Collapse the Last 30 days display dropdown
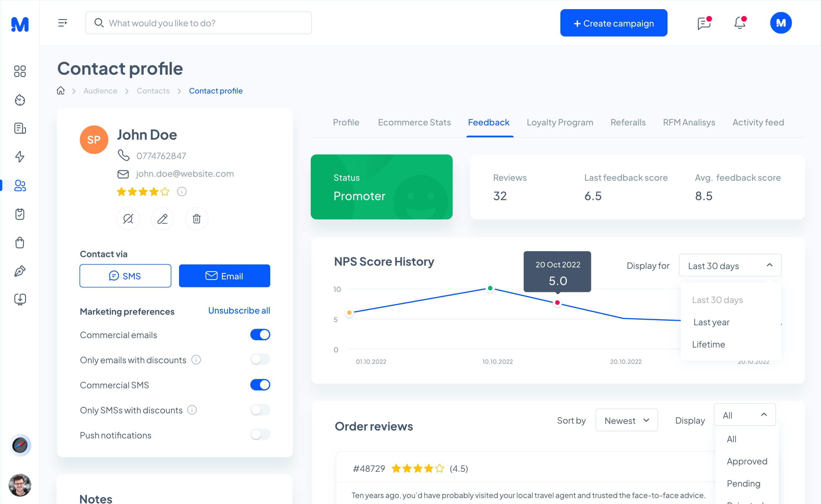 pos(730,265)
